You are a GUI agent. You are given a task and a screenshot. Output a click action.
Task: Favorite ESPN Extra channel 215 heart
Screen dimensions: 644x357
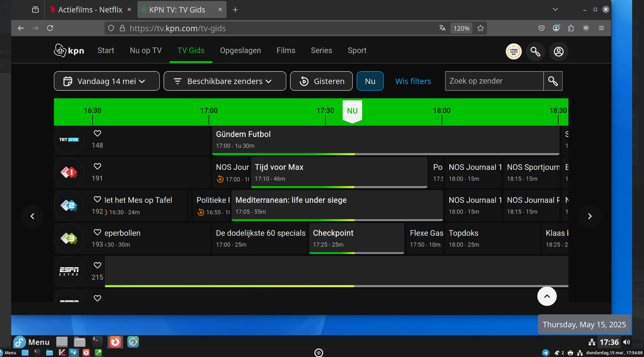[97, 265]
